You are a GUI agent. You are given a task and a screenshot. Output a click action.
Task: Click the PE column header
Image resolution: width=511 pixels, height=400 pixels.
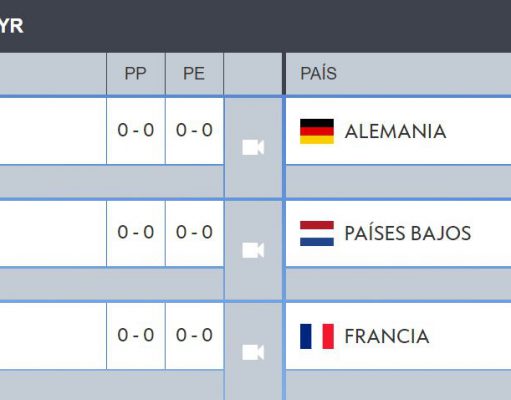(x=194, y=74)
